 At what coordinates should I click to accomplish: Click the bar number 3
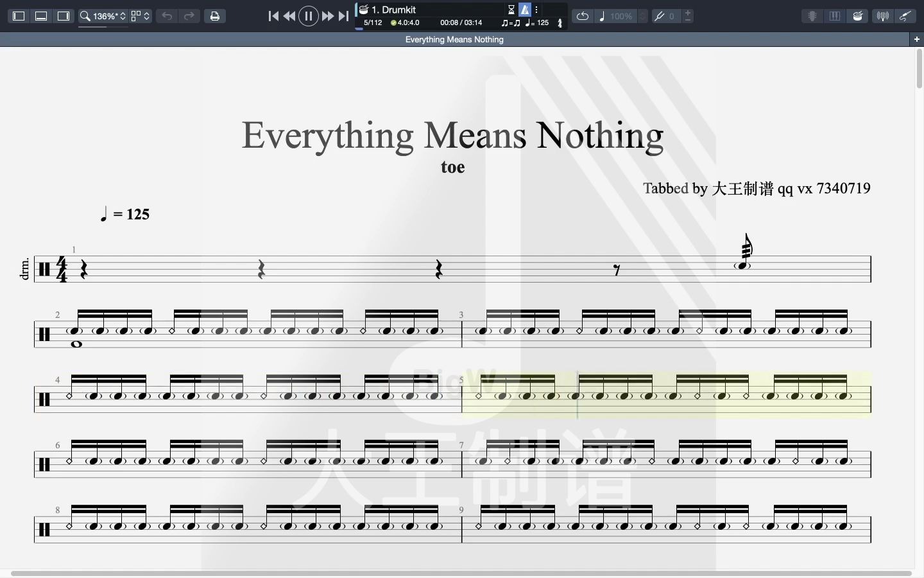[x=461, y=315]
